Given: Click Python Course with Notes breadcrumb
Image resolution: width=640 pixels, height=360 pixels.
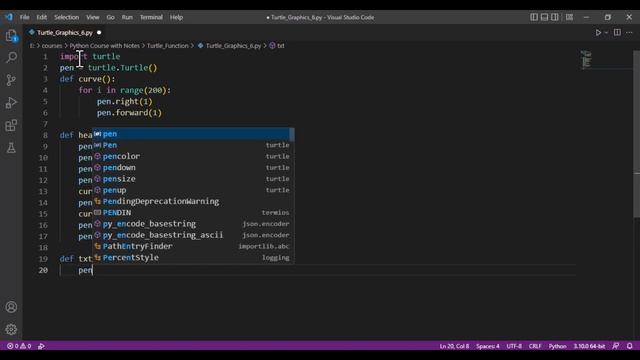Looking at the screenshot, I should 104,46.
